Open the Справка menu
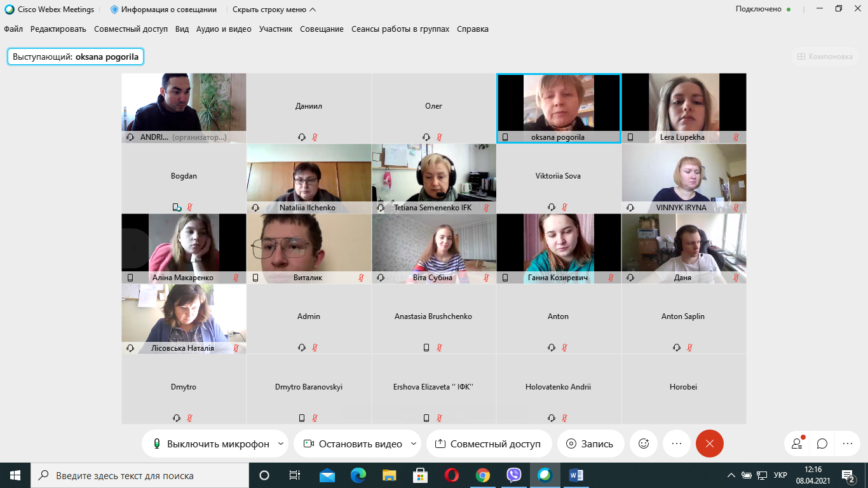Screen dimensions: 868x488 (x=473, y=29)
